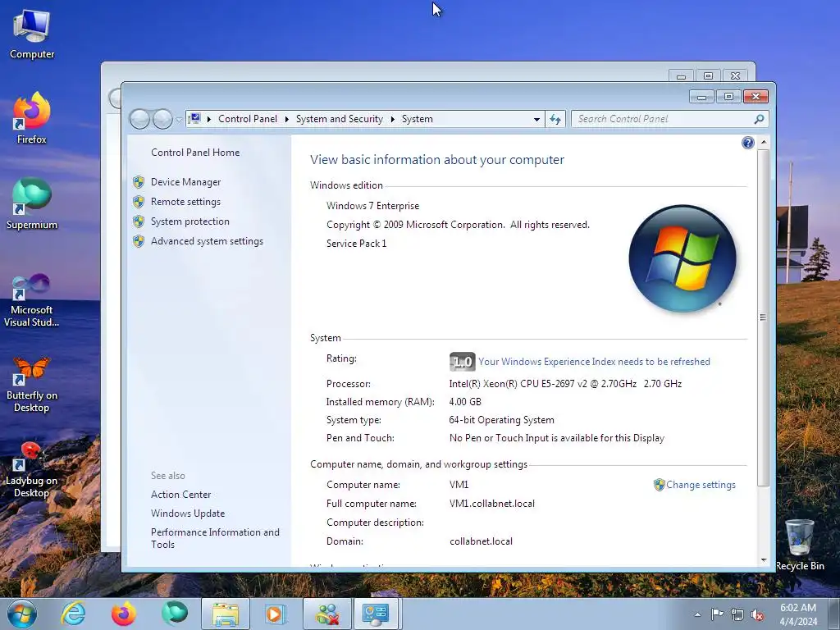Screen dimensions: 840x630
Task: Open Device Manager link
Action: [x=186, y=182]
